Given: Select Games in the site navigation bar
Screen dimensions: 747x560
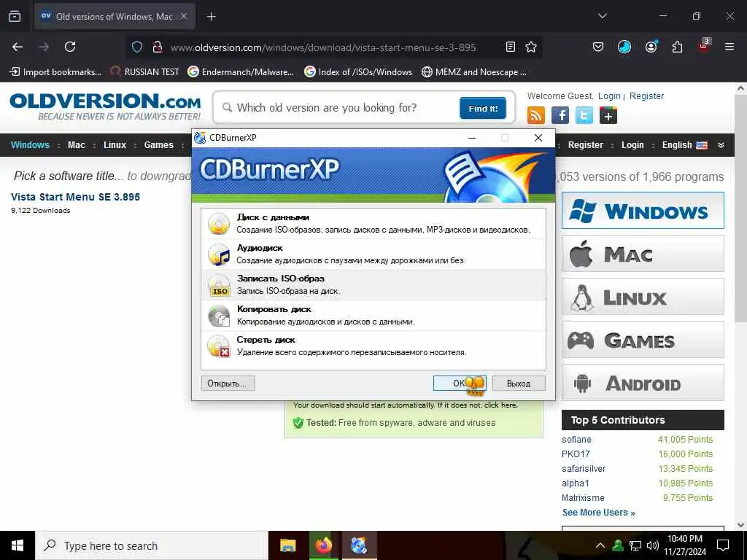Looking at the screenshot, I should click(158, 145).
